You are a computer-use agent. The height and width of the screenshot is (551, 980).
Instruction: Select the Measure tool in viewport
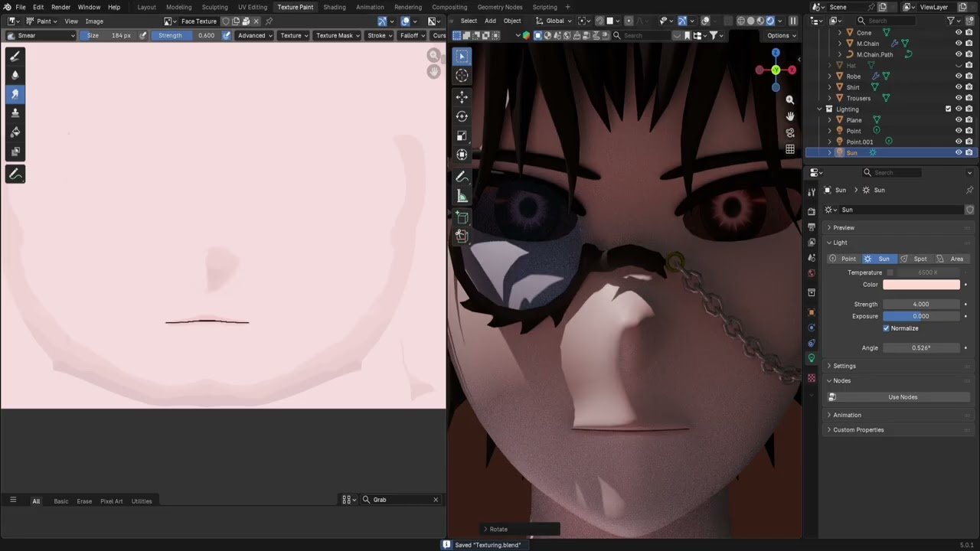point(462,197)
